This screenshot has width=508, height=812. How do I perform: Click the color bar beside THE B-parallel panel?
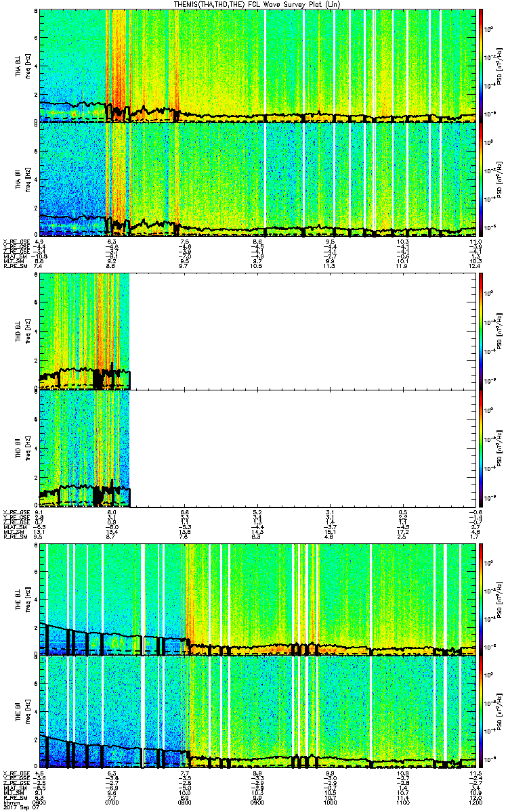(481, 713)
